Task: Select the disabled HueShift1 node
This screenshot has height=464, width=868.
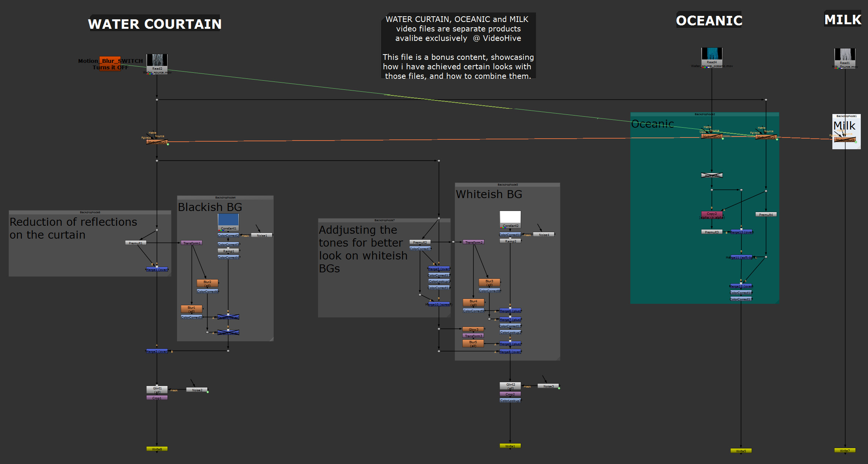Action: [x=712, y=175]
